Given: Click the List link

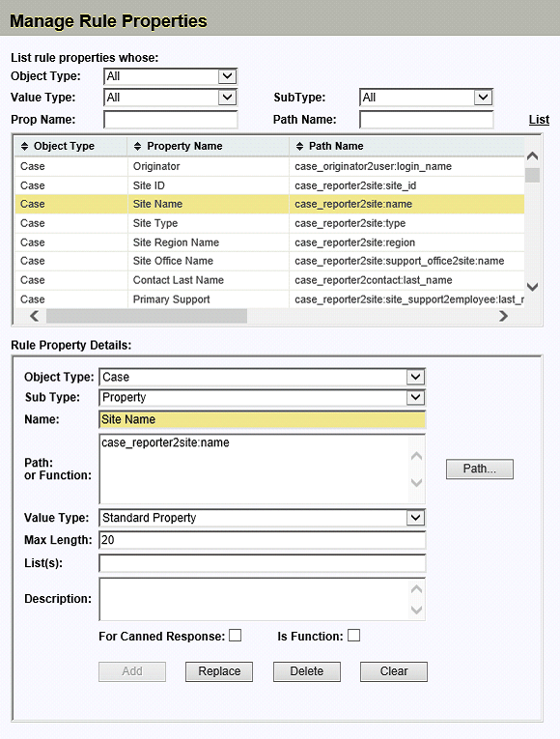Looking at the screenshot, I should (539, 120).
